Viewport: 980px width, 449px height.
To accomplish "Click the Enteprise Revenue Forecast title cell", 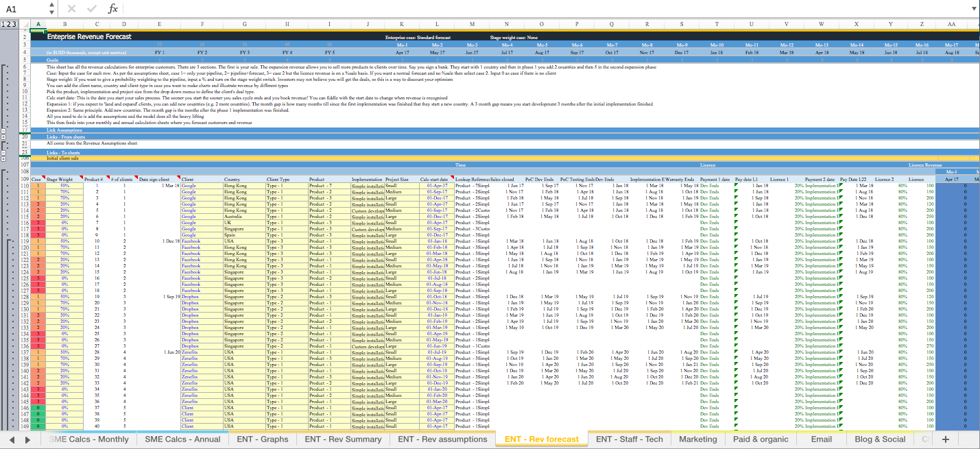I will point(89,36).
